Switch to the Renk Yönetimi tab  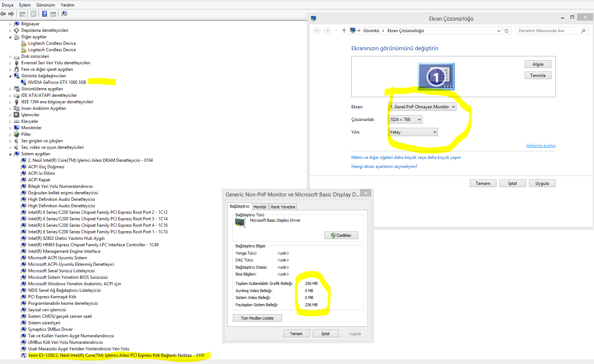283,207
